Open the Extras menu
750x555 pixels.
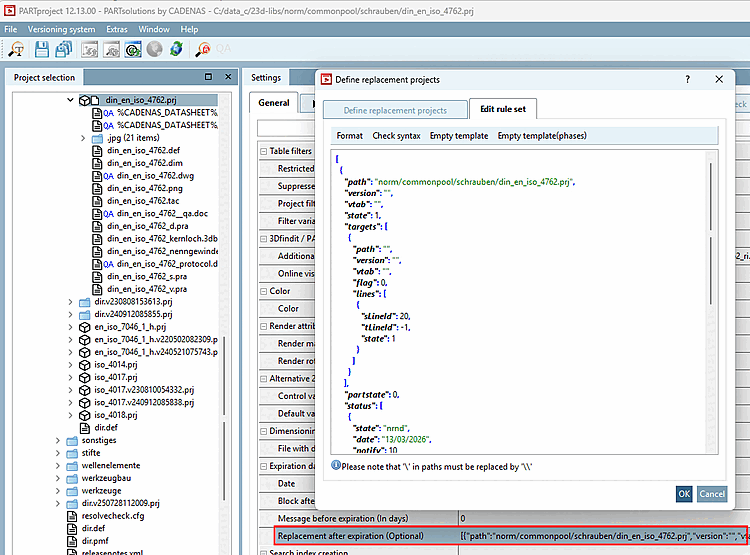pyautogui.click(x=117, y=29)
